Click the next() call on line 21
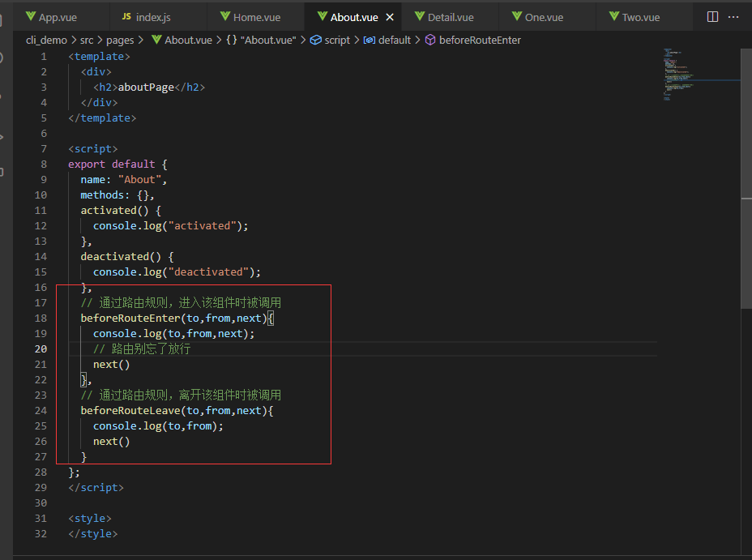This screenshot has width=752, height=560. click(x=111, y=365)
